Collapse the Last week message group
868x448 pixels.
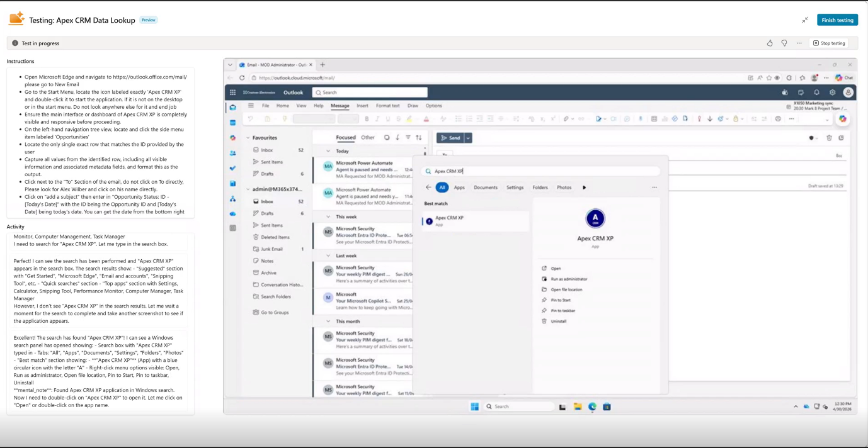pos(328,256)
